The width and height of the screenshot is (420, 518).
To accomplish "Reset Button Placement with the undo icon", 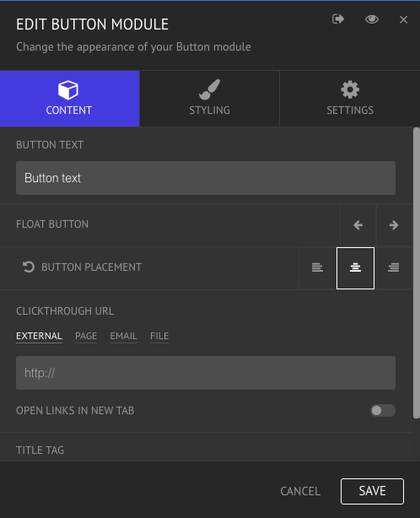I will click(x=29, y=267).
